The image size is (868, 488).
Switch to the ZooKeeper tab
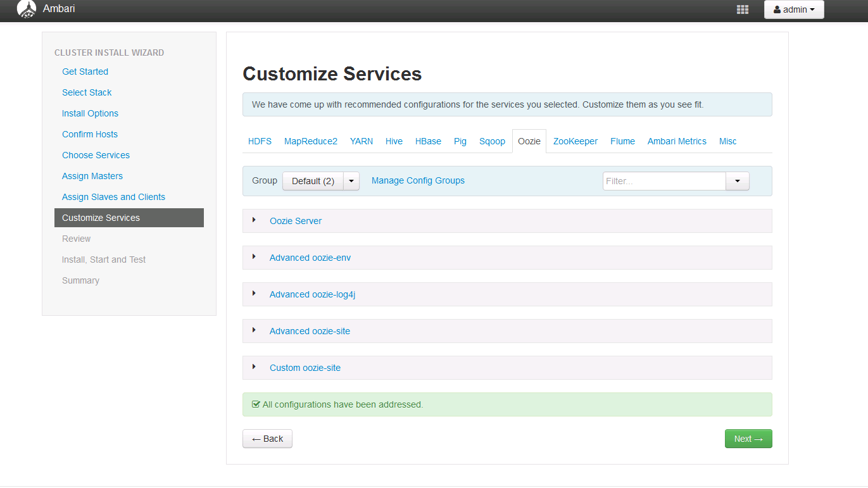576,141
